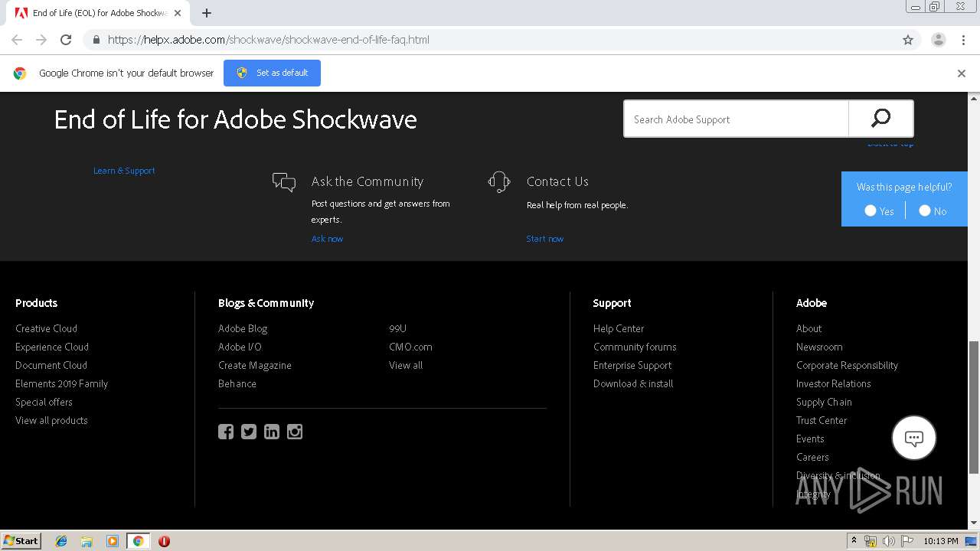Click the Ask the Community speech-bubble icon
980x551 pixels.
(x=284, y=182)
